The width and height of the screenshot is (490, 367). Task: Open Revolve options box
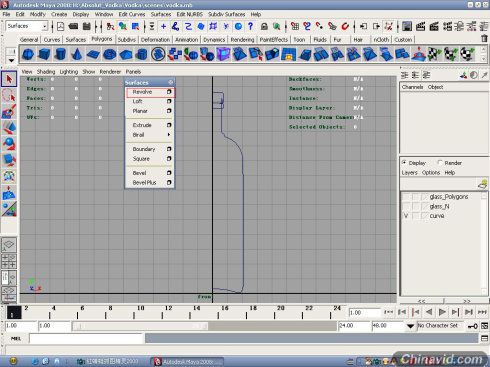tap(169, 92)
